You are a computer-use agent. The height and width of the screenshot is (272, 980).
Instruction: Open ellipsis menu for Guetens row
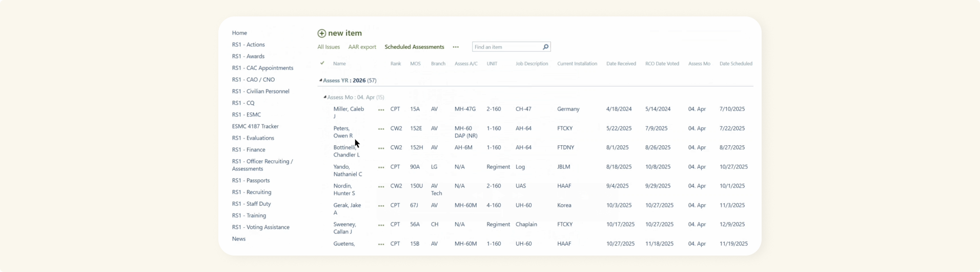(381, 244)
